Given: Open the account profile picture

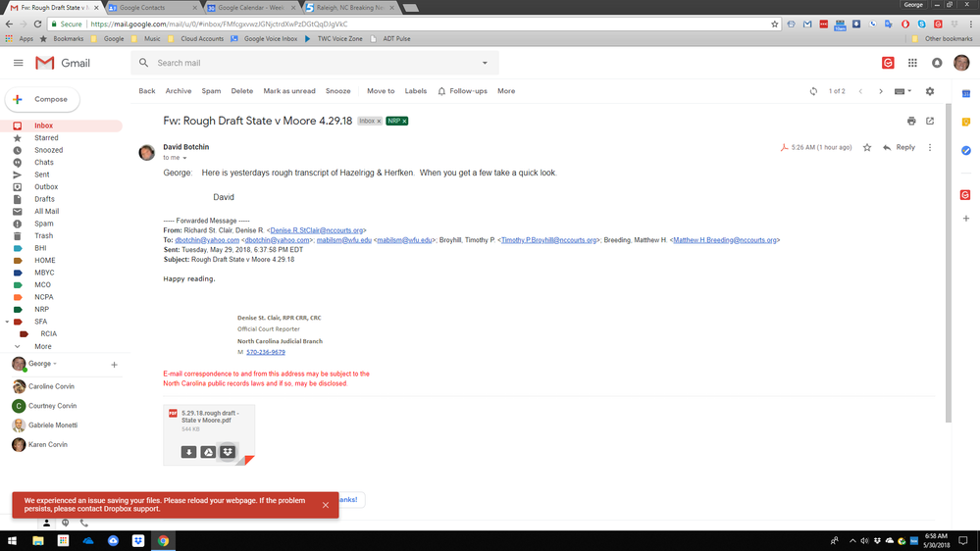Looking at the screenshot, I should [x=961, y=63].
